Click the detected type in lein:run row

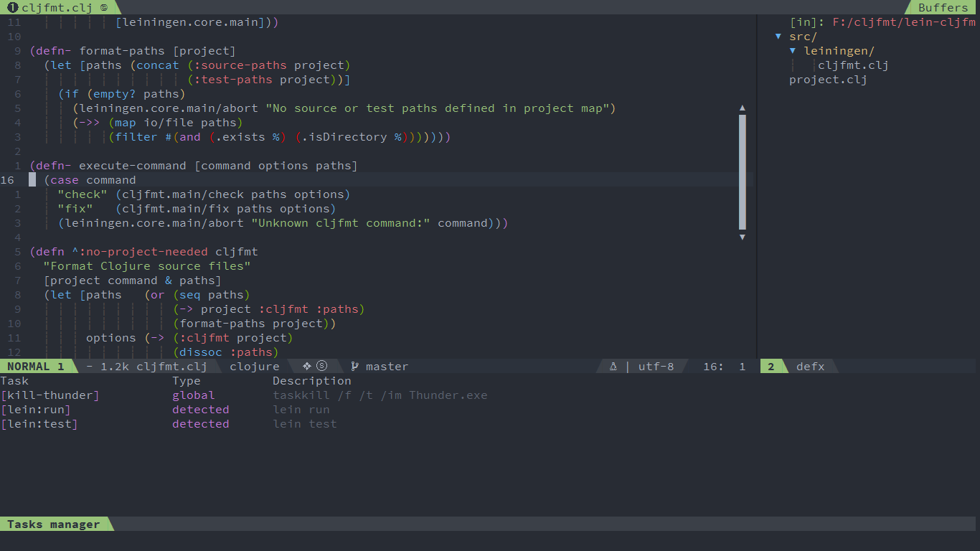pos(201,410)
